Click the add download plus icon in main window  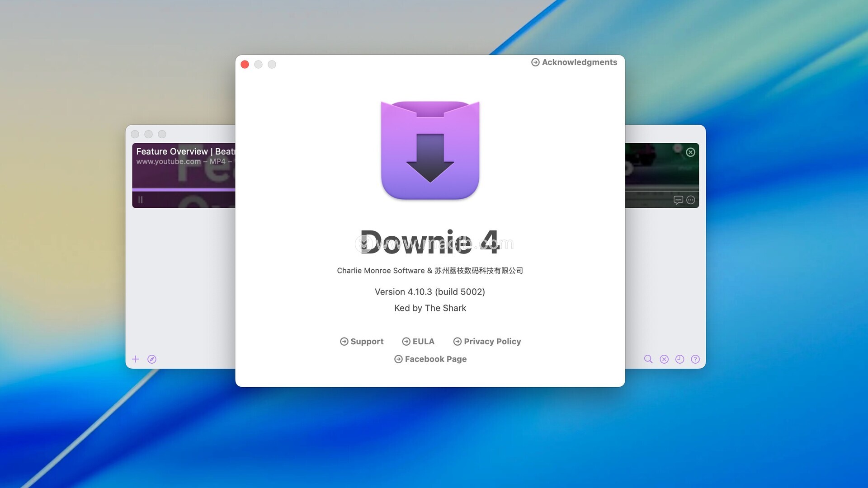point(136,359)
